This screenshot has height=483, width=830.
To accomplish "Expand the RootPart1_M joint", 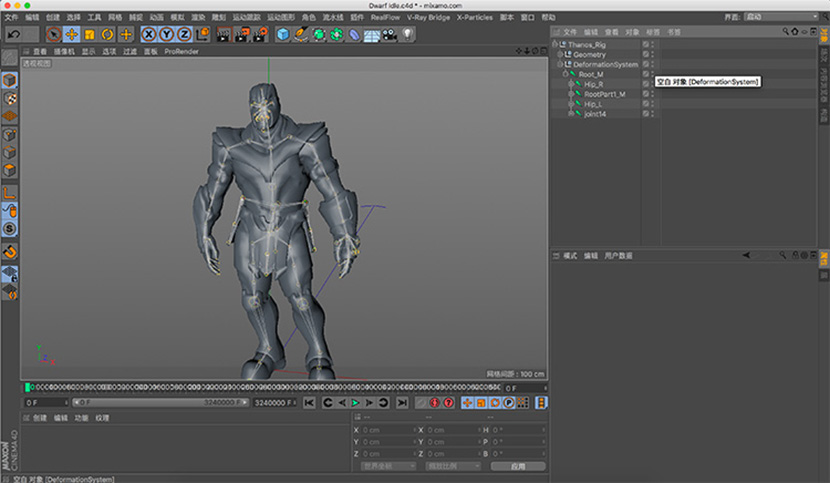I will (571, 94).
